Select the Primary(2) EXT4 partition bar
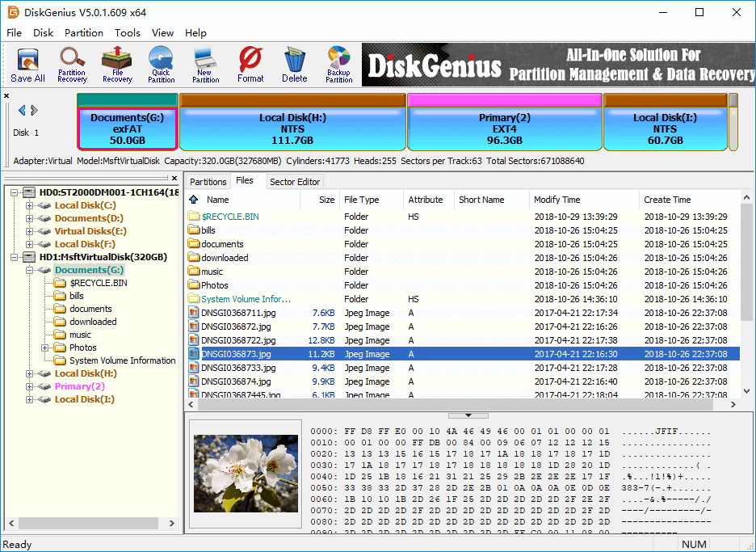Screen dimensions: 756x552 (x=504, y=128)
